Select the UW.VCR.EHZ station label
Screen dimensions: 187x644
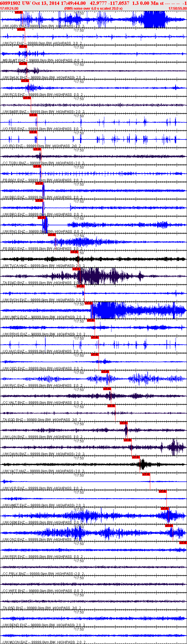pos(14,488)
